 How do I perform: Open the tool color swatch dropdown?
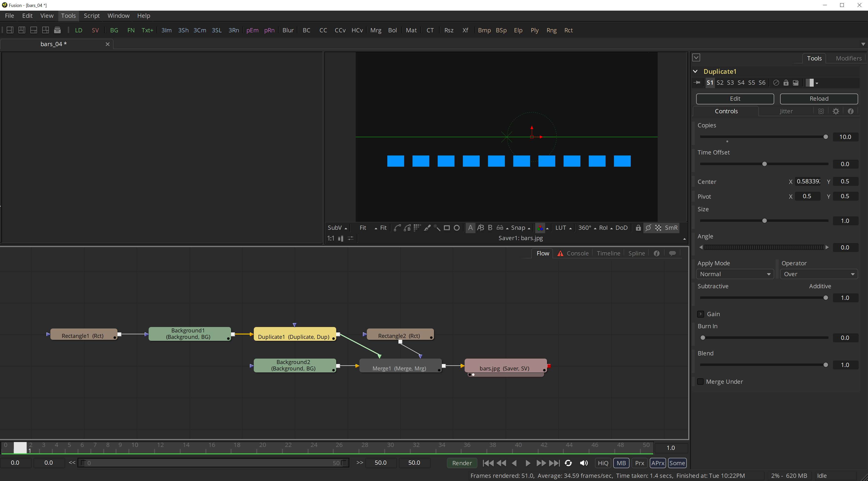[x=812, y=82]
